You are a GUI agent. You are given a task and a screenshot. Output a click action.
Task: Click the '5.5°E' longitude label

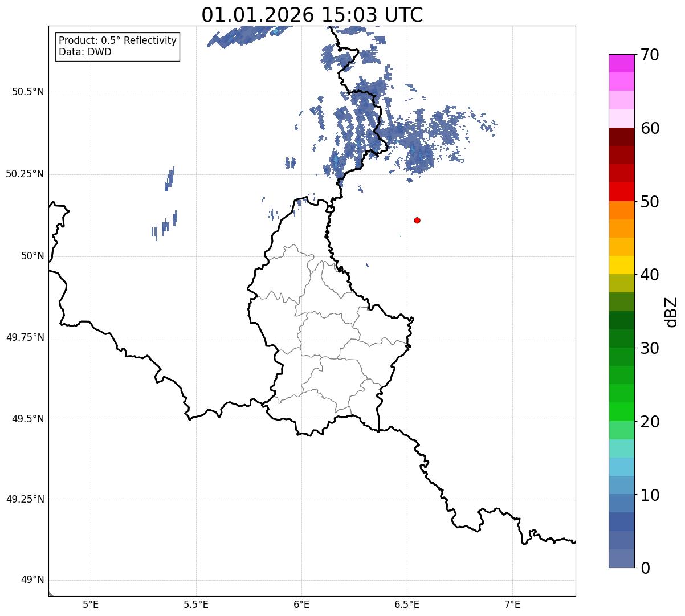[x=196, y=604]
